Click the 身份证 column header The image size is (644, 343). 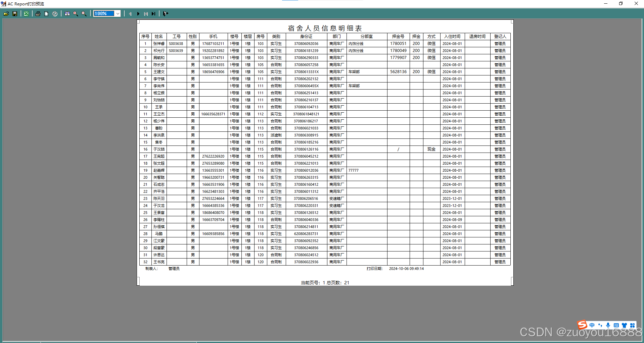(x=306, y=37)
